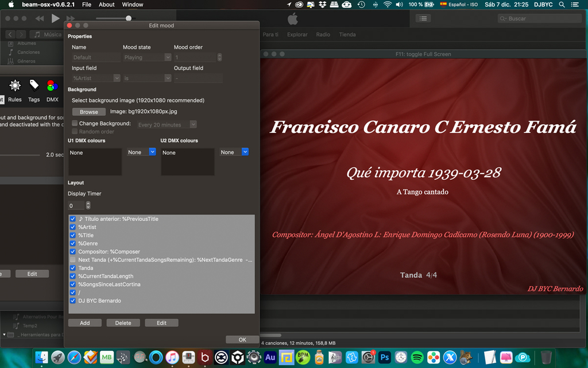
Task: Open Adobe Audition from the dock
Action: [270, 357]
